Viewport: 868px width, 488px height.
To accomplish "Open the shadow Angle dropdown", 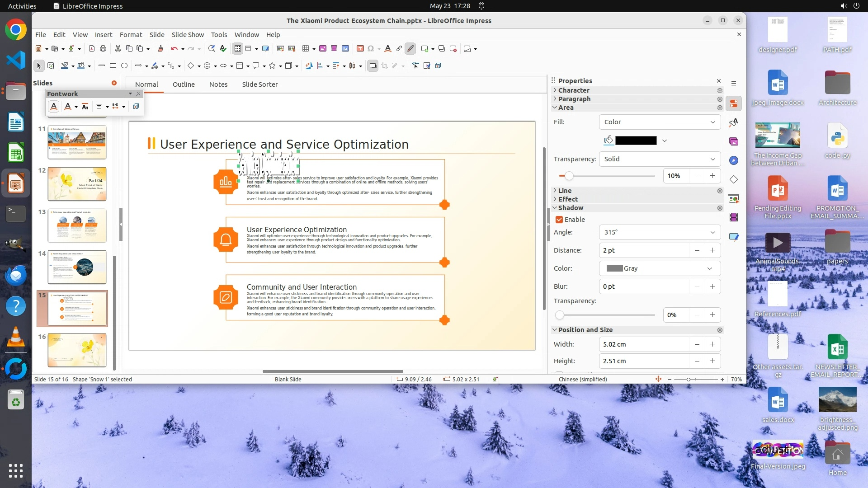I will (660, 232).
